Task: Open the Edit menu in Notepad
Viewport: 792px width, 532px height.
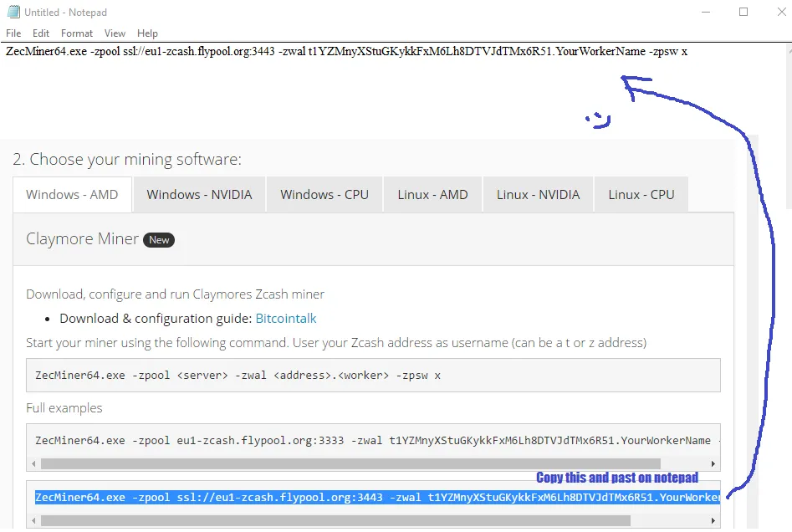Action: coord(41,33)
